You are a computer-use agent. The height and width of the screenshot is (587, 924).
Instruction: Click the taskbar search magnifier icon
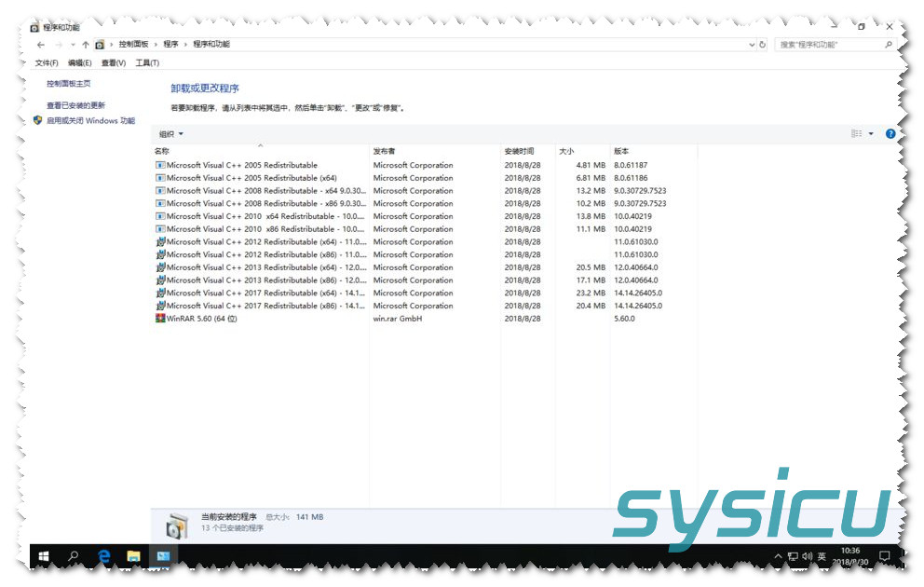(x=74, y=556)
